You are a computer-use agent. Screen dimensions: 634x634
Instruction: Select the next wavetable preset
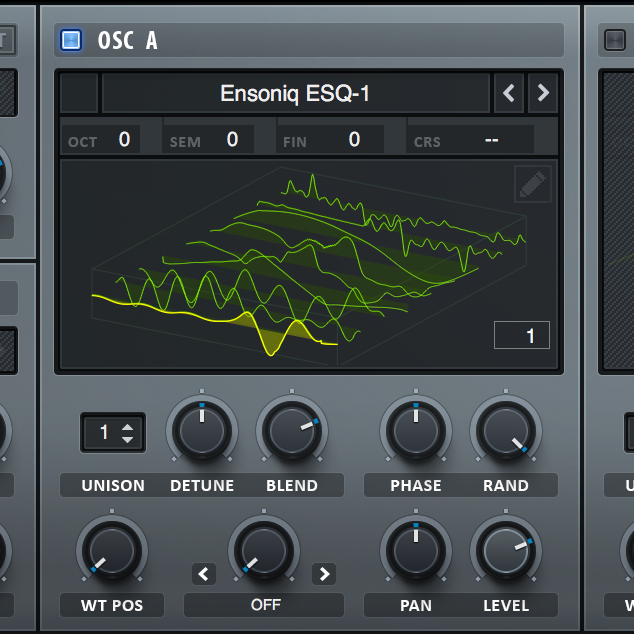click(x=543, y=93)
